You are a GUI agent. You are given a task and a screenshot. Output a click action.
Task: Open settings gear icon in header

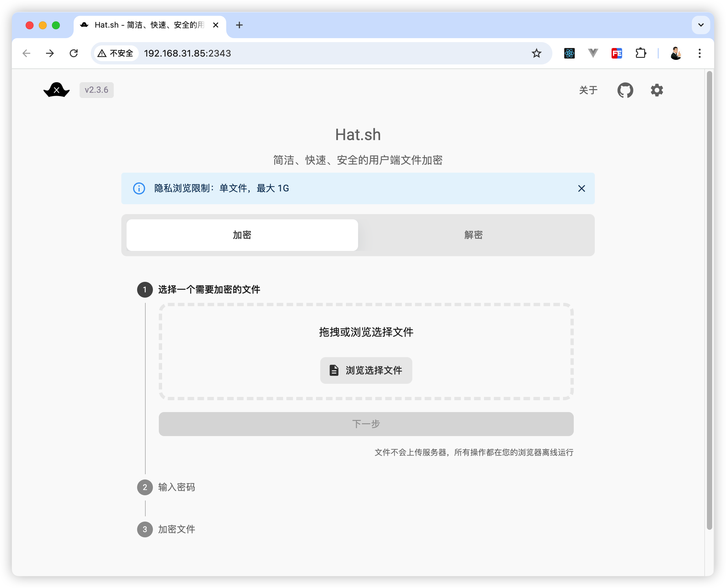pos(656,90)
